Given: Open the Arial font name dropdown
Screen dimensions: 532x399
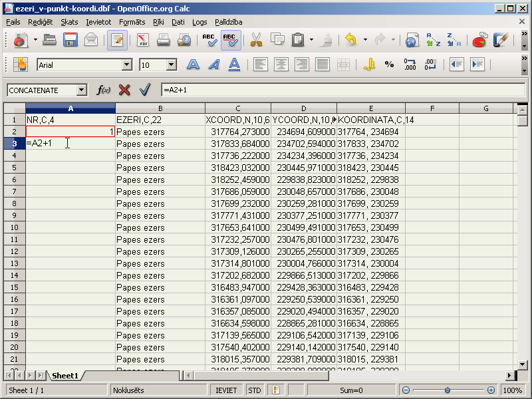Looking at the screenshot, I should click(127, 65).
